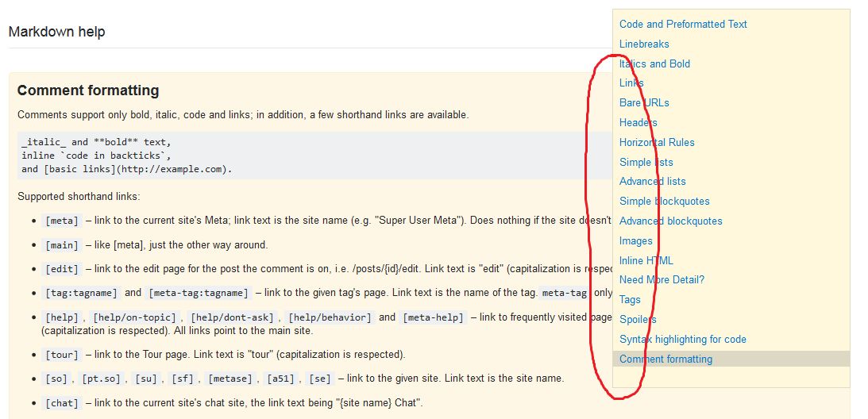Click the [meta-help] code tag

coord(433,317)
